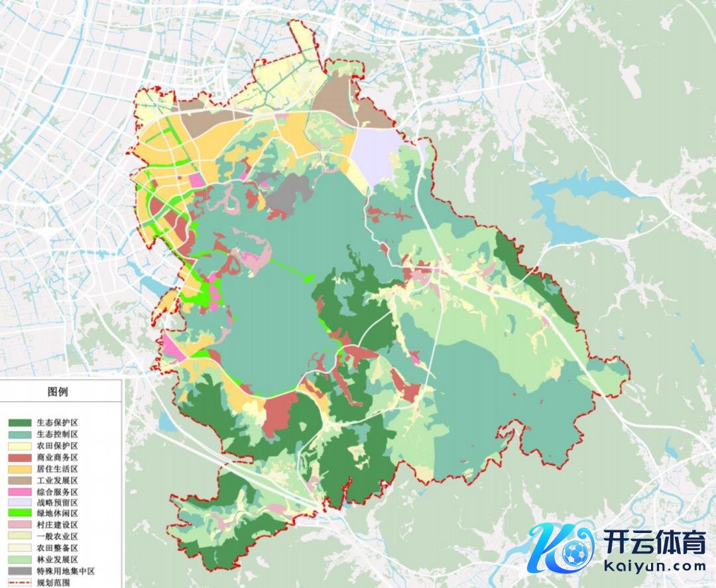This screenshot has height=588, width=716.
Task: Click the pale yellow 农田保护区 swatch
Action: point(19,445)
